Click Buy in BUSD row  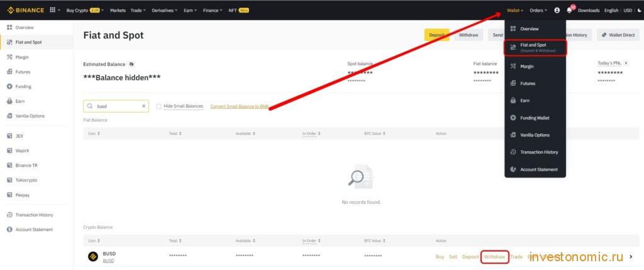440,257
